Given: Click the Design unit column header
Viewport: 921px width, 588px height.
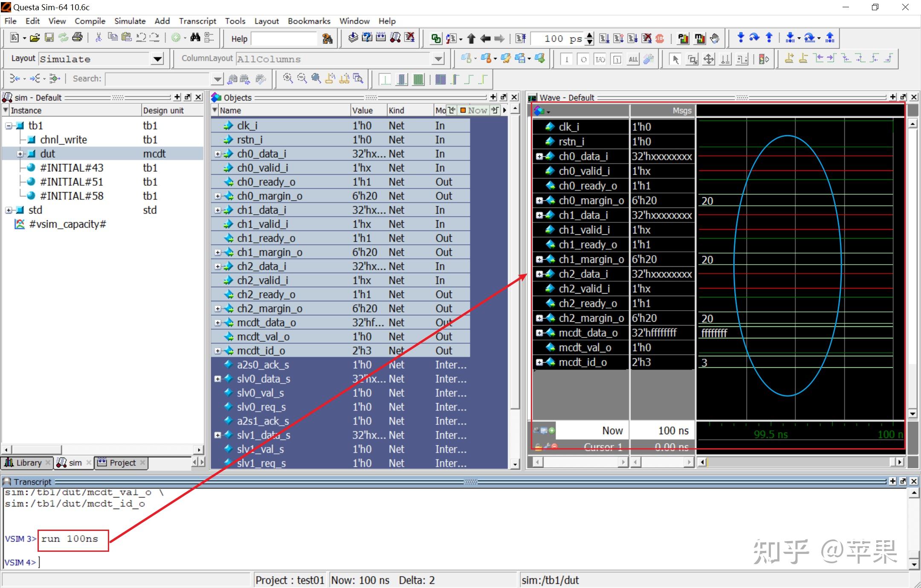Looking at the screenshot, I should tap(163, 110).
